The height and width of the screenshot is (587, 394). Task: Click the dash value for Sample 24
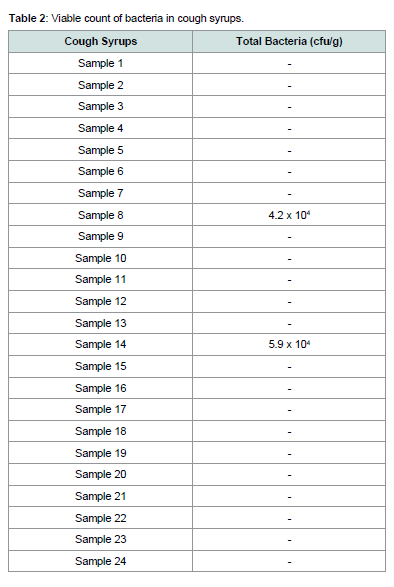289,562
